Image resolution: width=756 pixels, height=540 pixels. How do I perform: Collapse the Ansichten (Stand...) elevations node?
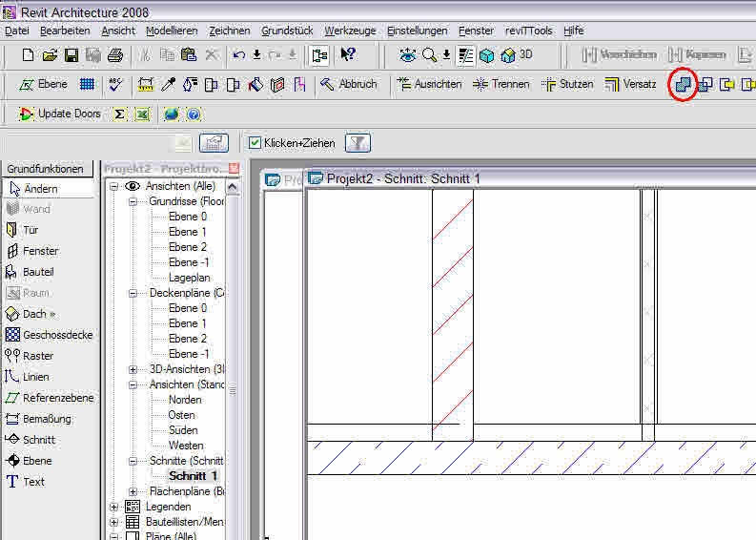133,385
